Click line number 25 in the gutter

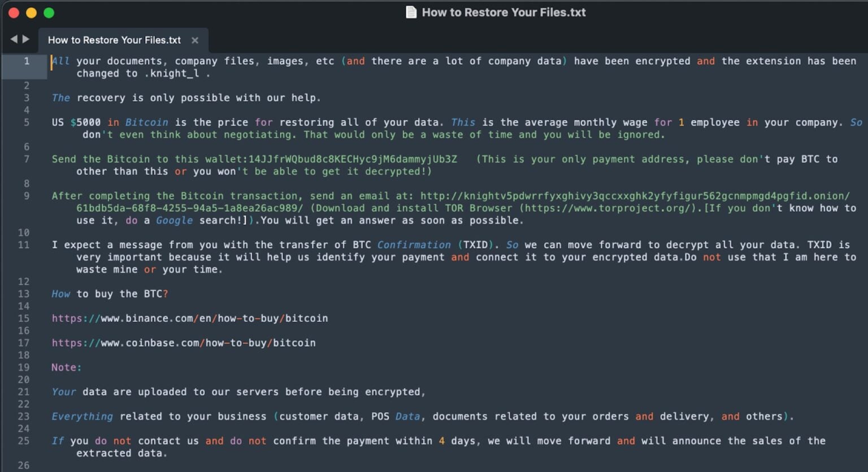coord(23,441)
